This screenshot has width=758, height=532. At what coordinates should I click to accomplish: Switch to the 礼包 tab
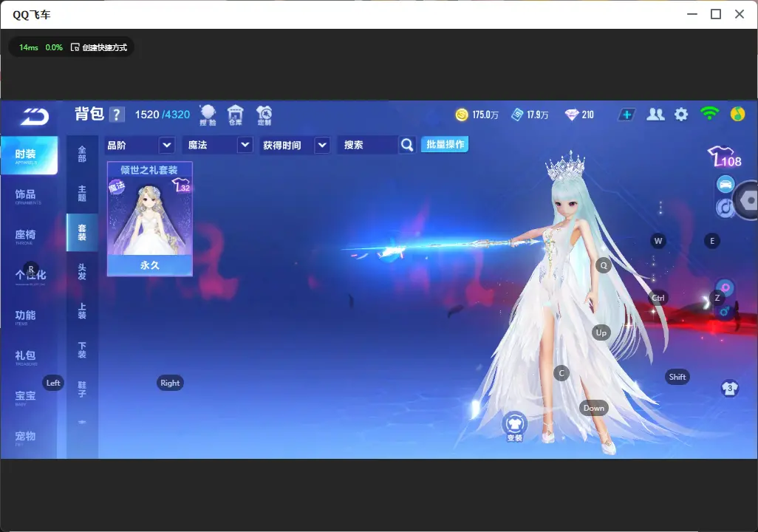pyautogui.click(x=26, y=357)
